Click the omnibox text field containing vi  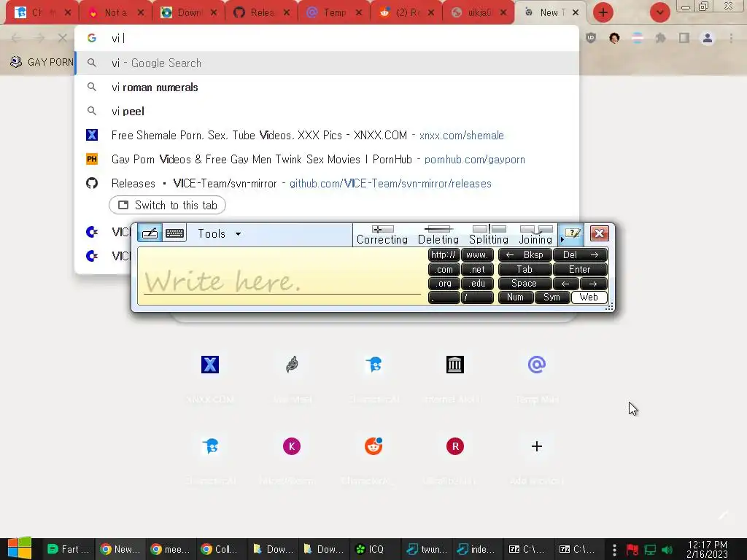(327, 38)
